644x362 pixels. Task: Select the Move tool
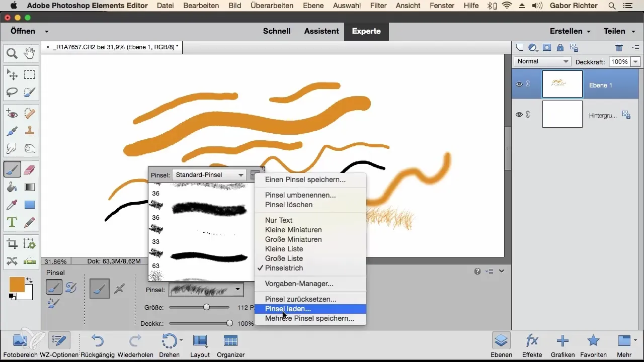[12, 74]
